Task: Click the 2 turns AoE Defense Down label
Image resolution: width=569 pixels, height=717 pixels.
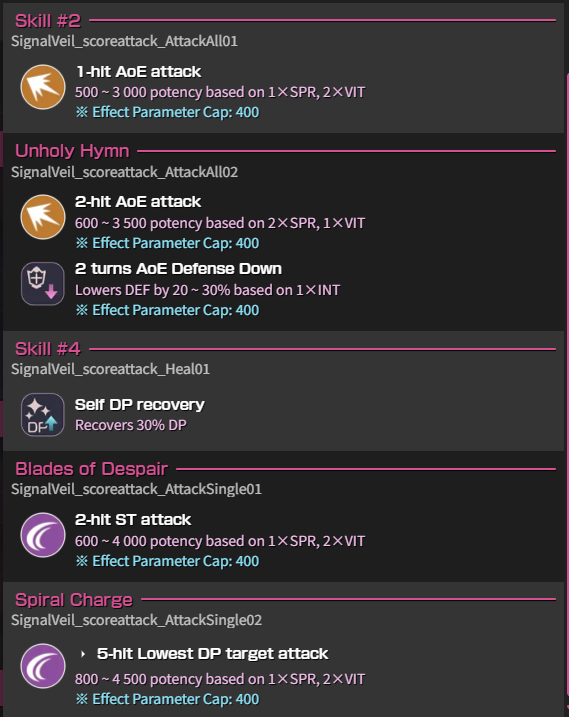Action: pyautogui.click(x=178, y=268)
